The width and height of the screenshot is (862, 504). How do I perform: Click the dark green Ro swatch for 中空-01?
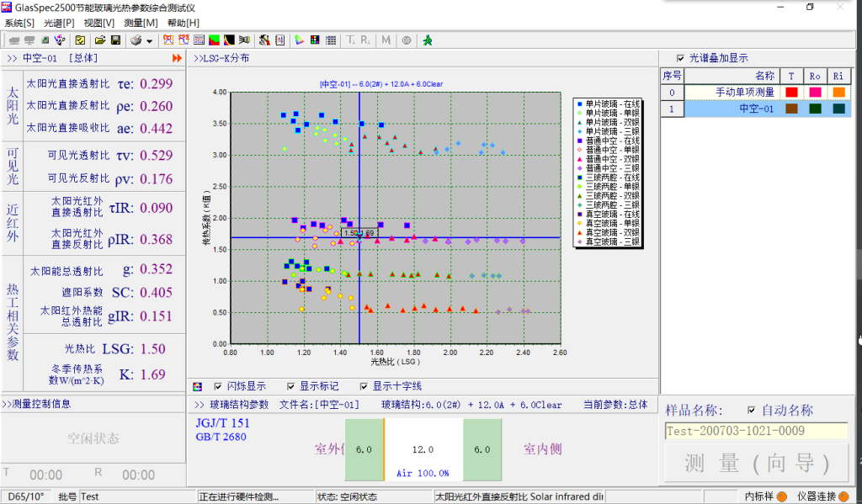tap(815, 109)
